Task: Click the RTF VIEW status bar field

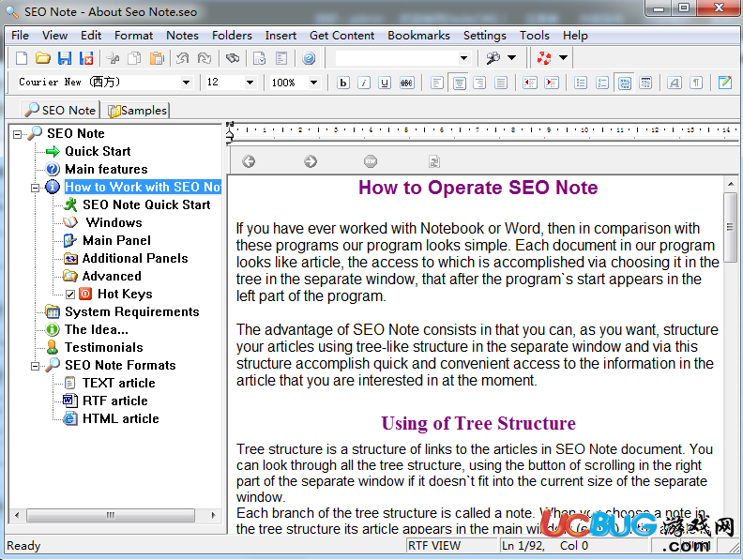Action: point(452,546)
